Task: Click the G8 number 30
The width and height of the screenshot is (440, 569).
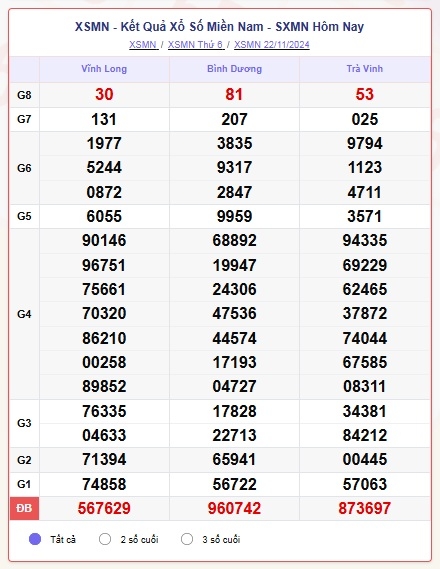Action: (x=104, y=95)
